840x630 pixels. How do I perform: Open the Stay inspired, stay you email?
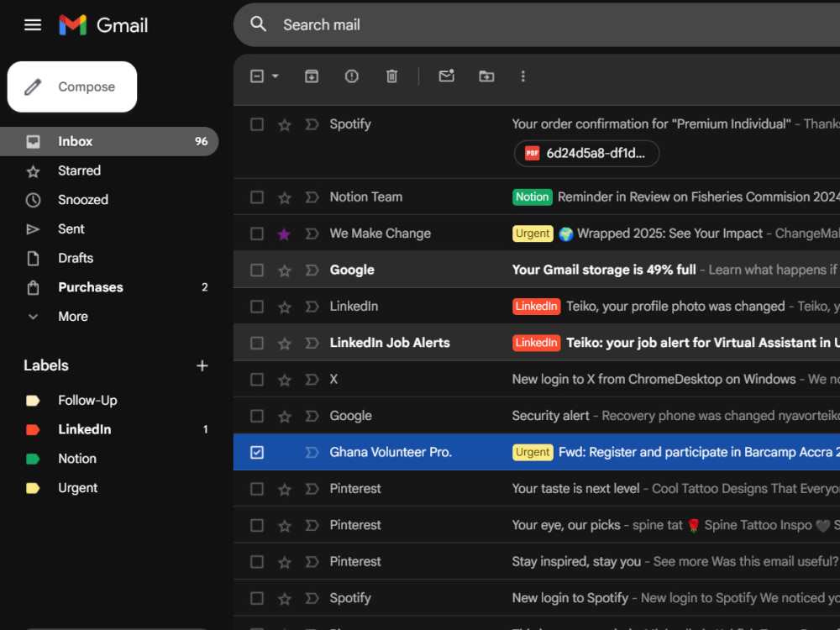[x=536, y=561]
